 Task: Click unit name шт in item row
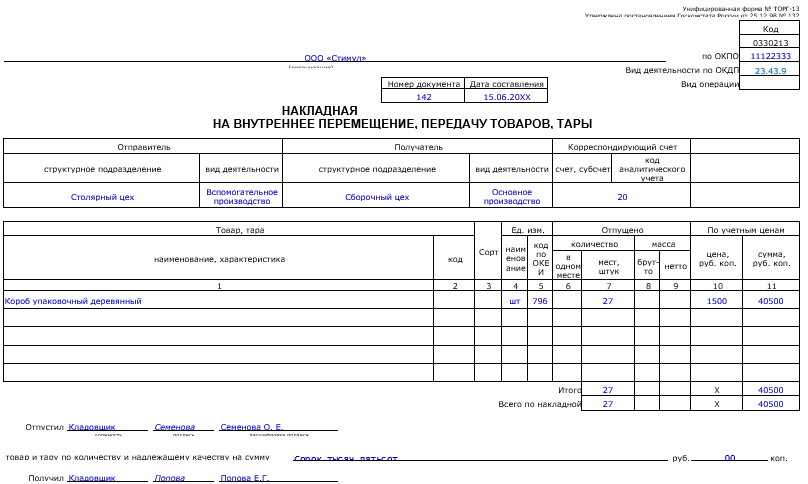pos(515,301)
